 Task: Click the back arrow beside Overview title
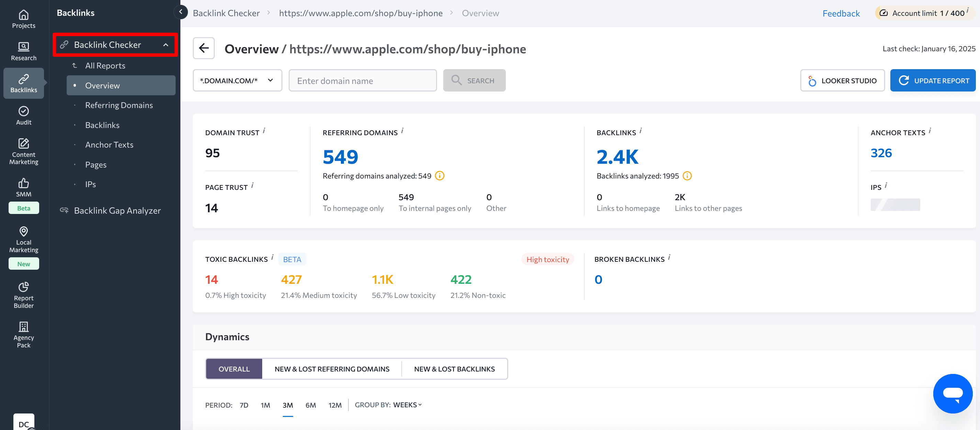(x=203, y=48)
